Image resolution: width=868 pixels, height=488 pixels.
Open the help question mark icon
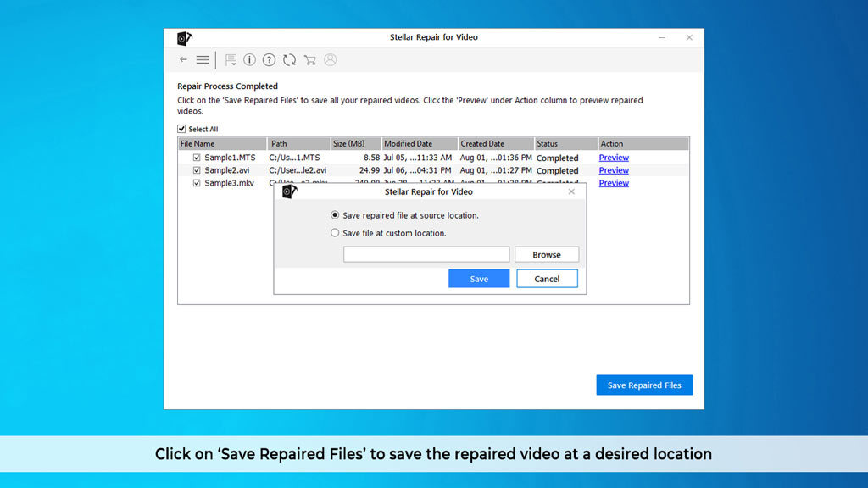(269, 60)
